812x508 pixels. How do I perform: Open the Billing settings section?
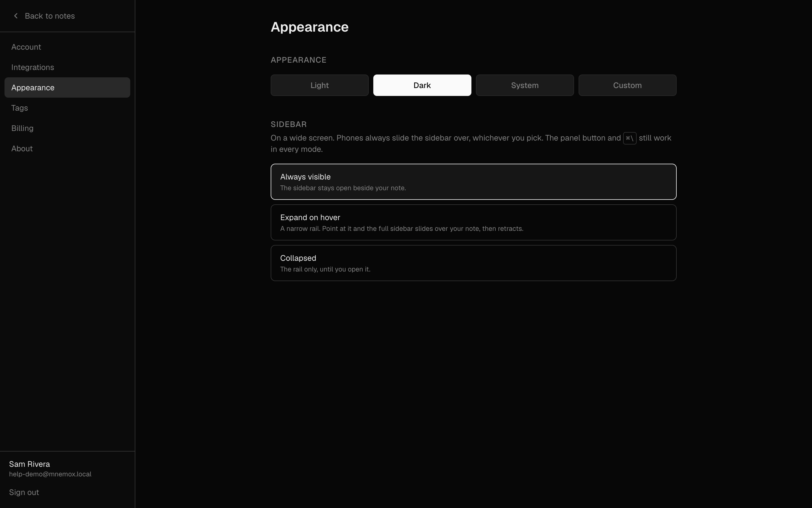[67, 128]
